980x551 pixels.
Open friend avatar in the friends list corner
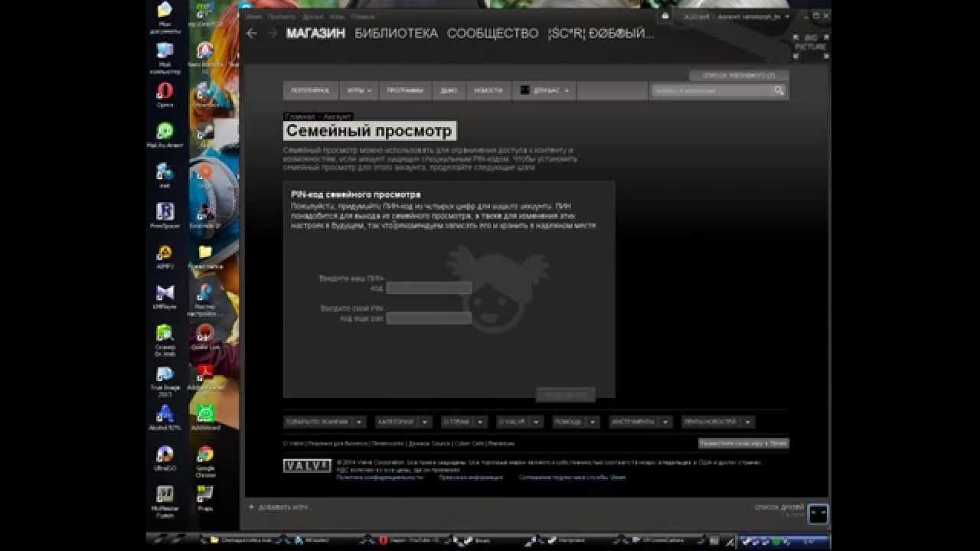(818, 513)
